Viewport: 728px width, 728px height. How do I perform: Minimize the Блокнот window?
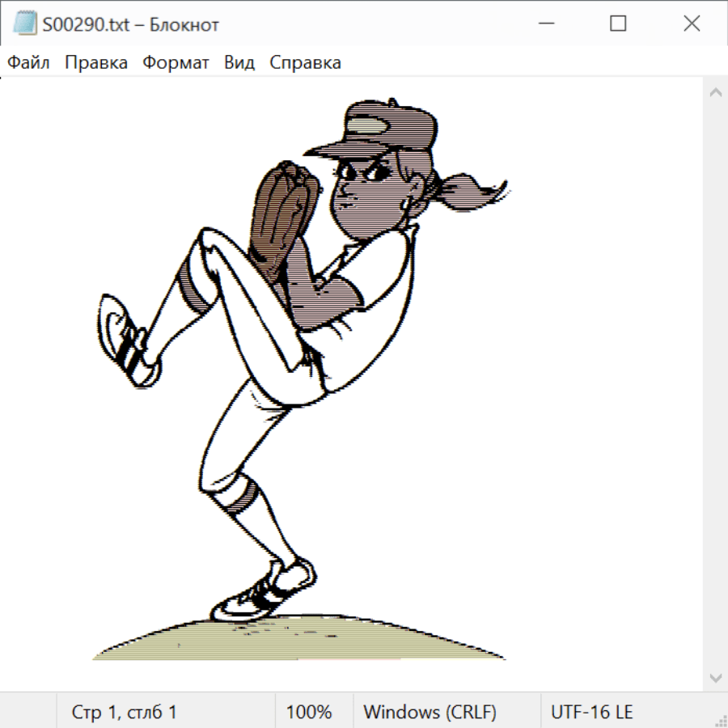click(544, 24)
